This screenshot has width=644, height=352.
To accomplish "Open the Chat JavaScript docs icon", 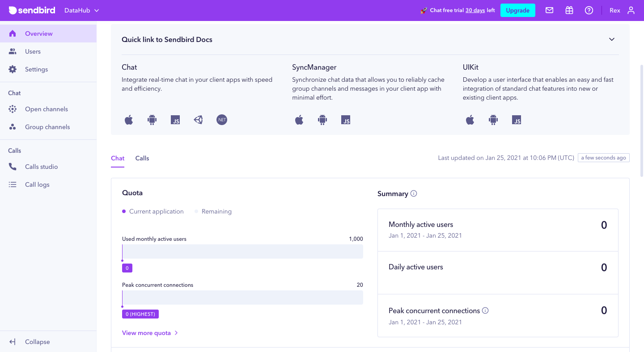I will (x=175, y=120).
